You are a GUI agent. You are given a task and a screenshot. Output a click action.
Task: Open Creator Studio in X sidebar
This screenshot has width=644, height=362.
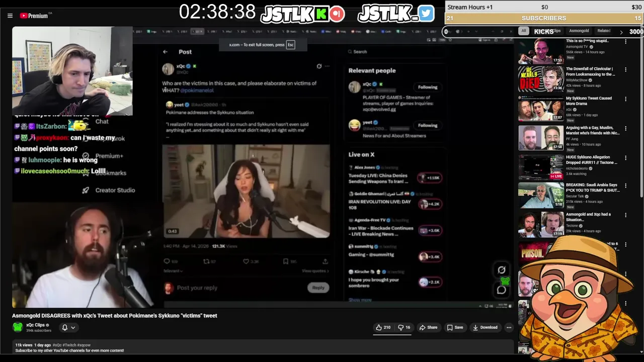pos(109,190)
